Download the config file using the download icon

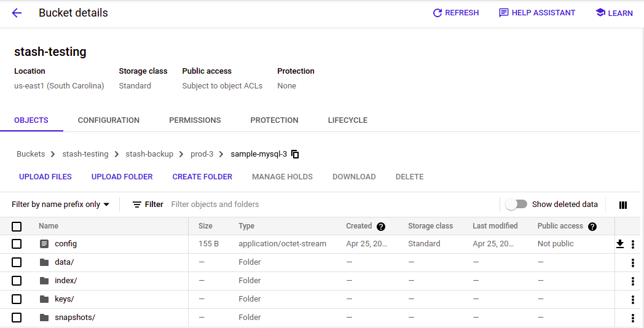point(620,244)
